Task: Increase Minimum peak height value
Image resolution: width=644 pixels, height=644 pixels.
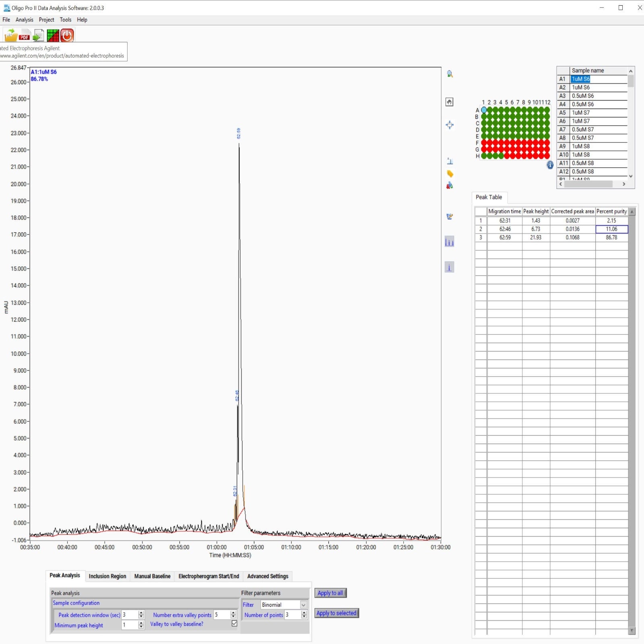Action: (141, 623)
